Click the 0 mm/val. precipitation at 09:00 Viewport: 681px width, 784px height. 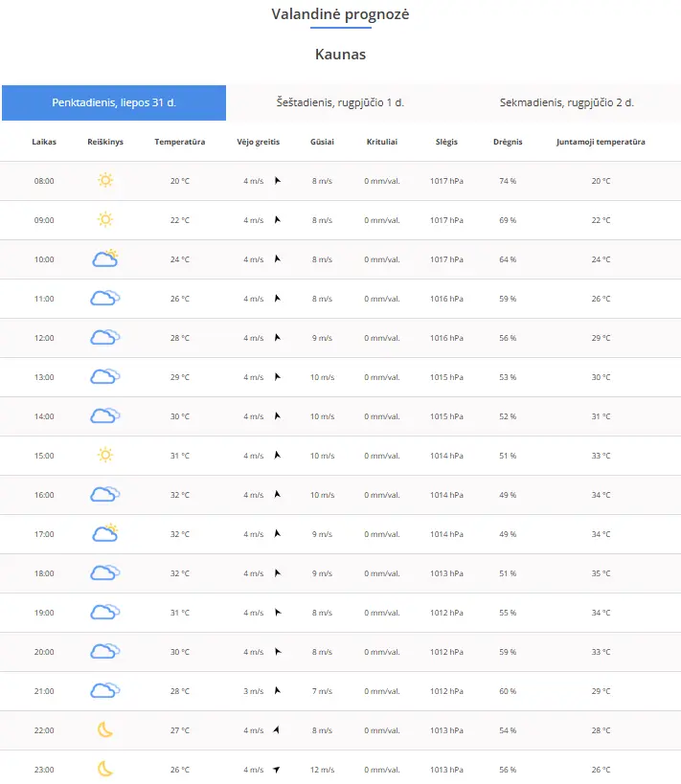click(x=382, y=220)
